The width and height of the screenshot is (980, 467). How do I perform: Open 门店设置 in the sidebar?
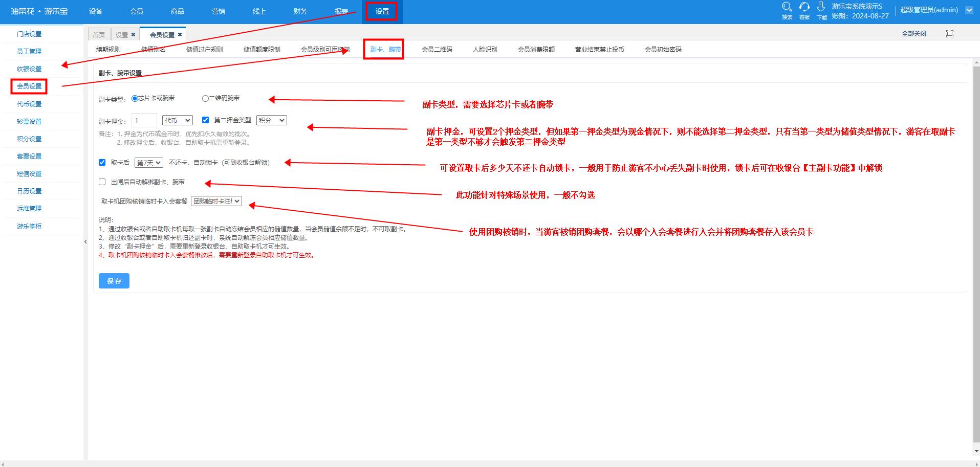(x=29, y=34)
